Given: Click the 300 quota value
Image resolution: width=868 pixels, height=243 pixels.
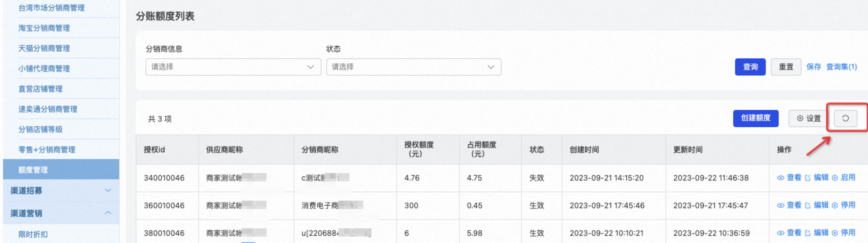Looking at the screenshot, I should coord(411,206).
